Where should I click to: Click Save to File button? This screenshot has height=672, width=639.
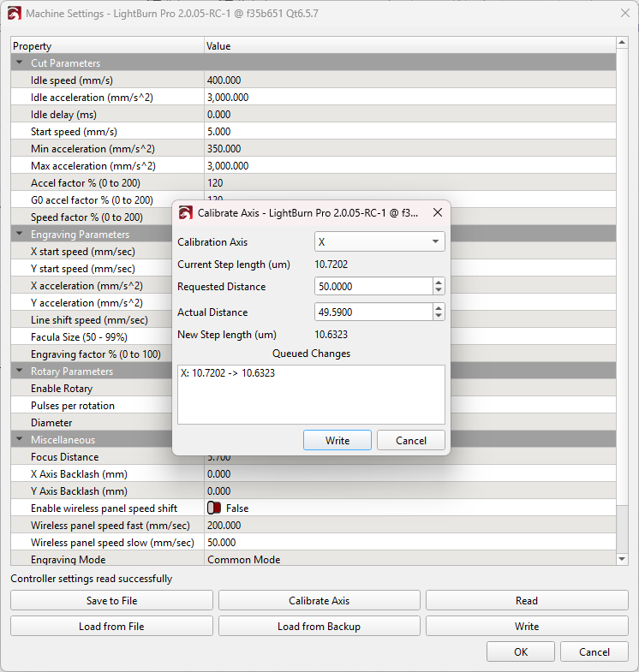point(111,600)
